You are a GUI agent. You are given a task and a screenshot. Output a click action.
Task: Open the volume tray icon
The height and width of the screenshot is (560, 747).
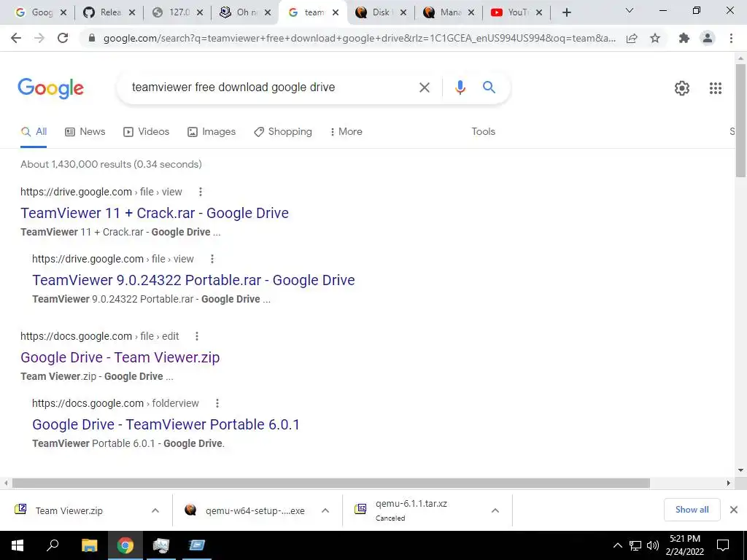pos(652,545)
